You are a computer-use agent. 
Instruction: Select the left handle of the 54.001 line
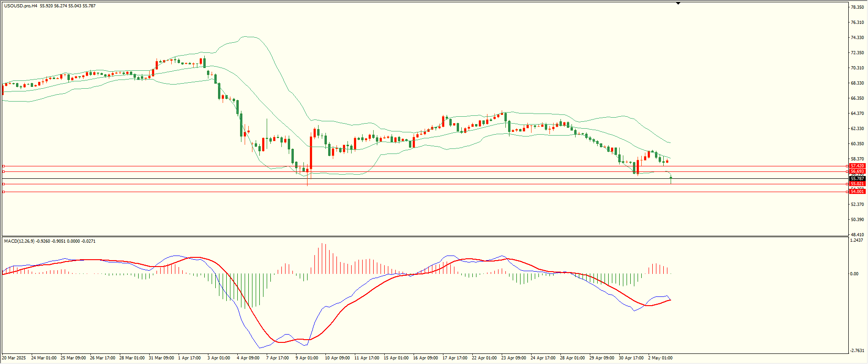pyautogui.click(x=4, y=192)
